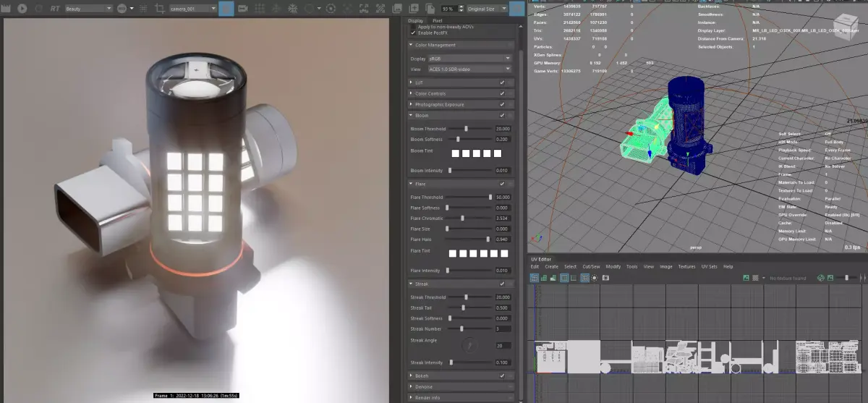Click the snowflake freeze icon
Viewport: 868px width, 403px height.
(x=293, y=9)
